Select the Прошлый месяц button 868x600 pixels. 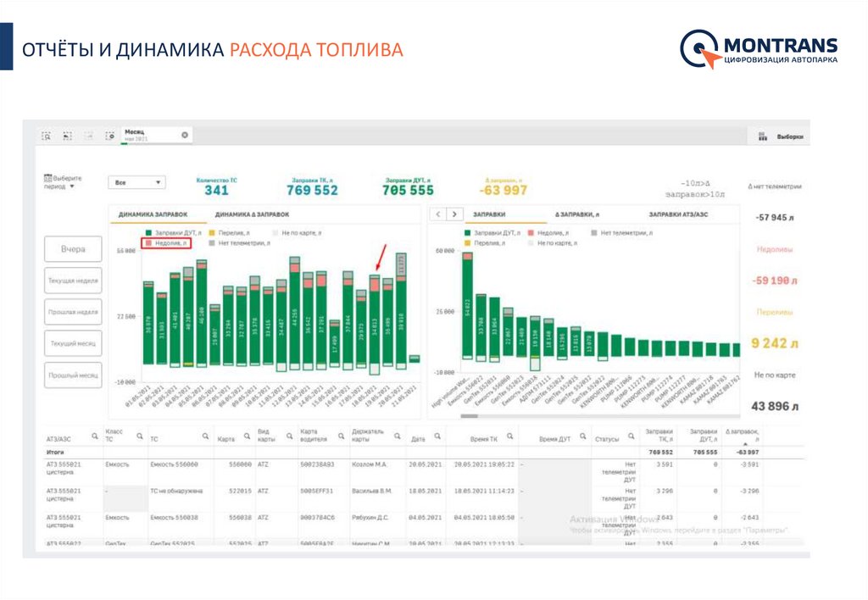[72, 373]
